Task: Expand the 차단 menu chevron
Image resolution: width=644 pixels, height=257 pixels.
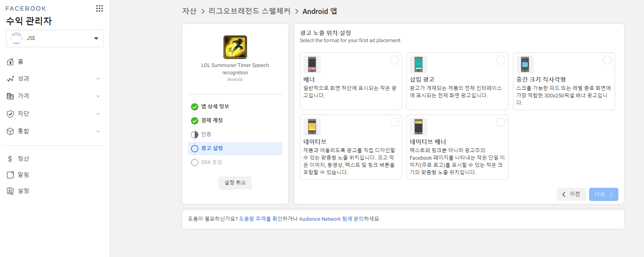Action: pos(98,114)
